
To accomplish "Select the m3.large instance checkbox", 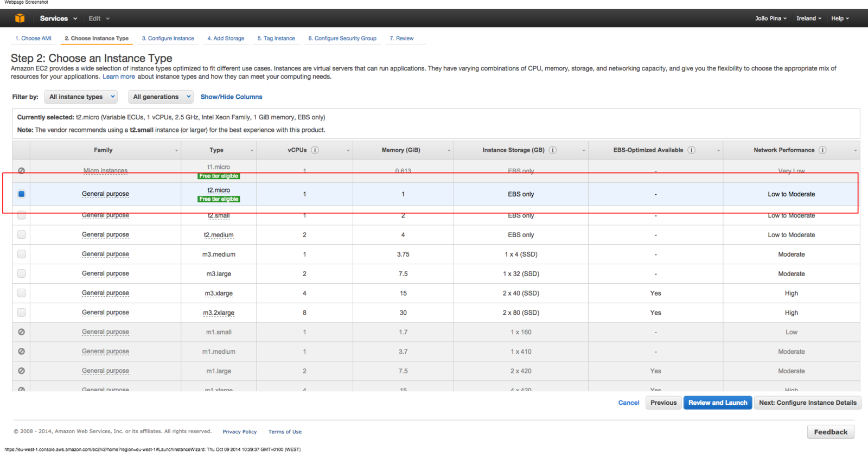I will 21,273.
